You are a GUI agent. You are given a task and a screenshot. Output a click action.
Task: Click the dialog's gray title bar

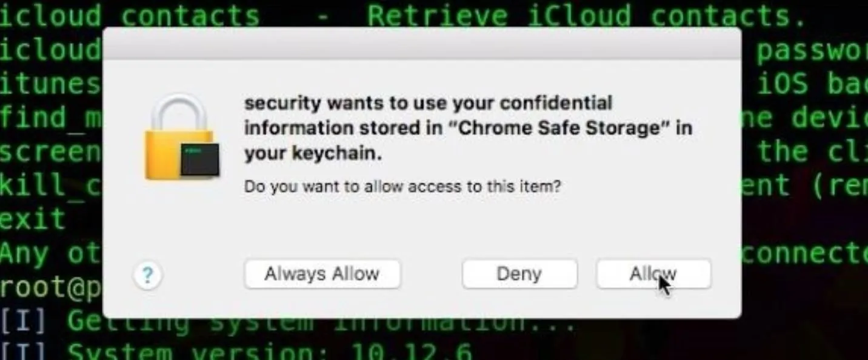pyautogui.click(x=422, y=44)
